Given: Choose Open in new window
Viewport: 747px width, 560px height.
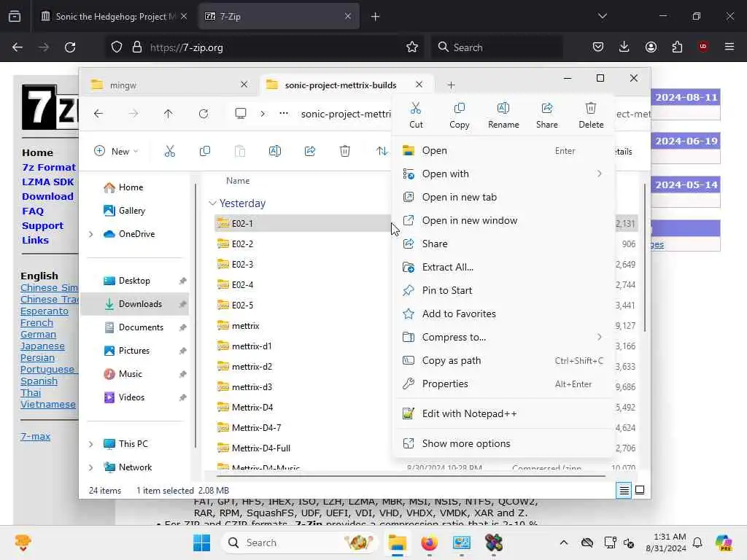Looking at the screenshot, I should (503, 220).
